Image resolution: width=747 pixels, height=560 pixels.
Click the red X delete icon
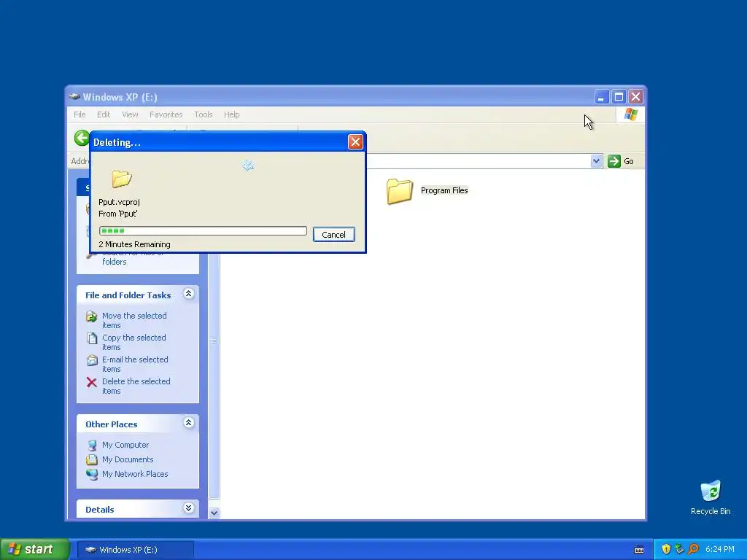pyautogui.click(x=91, y=382)
